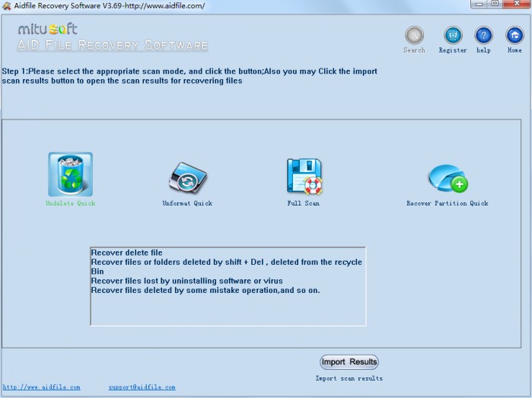Click the Register label under the cart

click(x=453, y=51)
